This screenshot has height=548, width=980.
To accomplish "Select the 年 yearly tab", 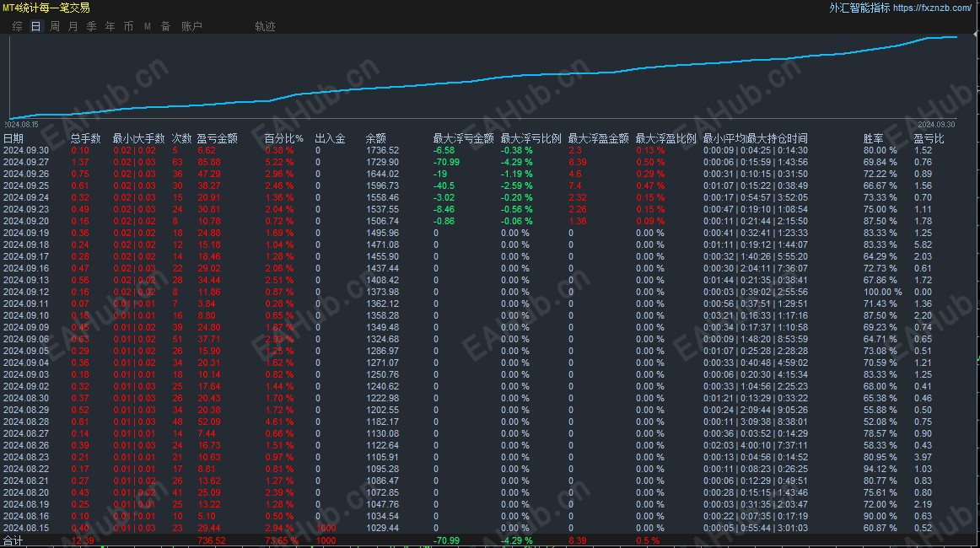I will [110, 26].
